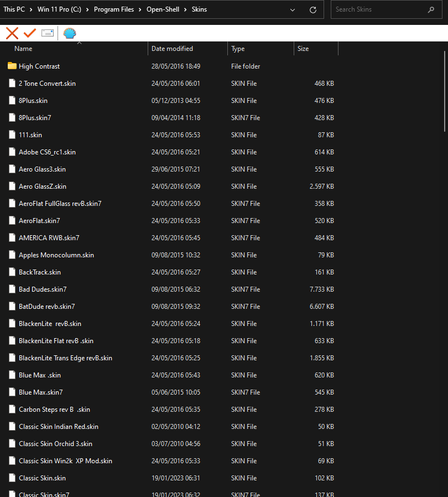Click the sort arrow on Name column
The height and width of the screenshot is (497, 448).
point(79,42)
